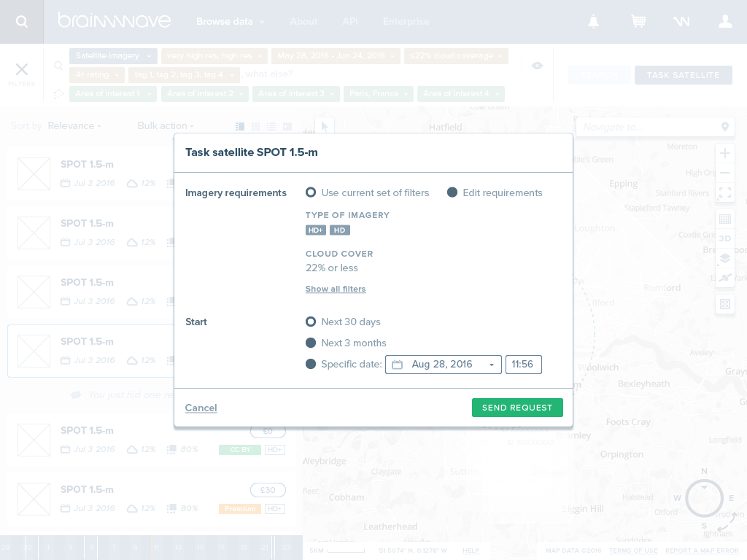The height and width of the screenshot is (560, 747).
Task: Select the 'Edit requirements' radio button
Action: point(452,192)
